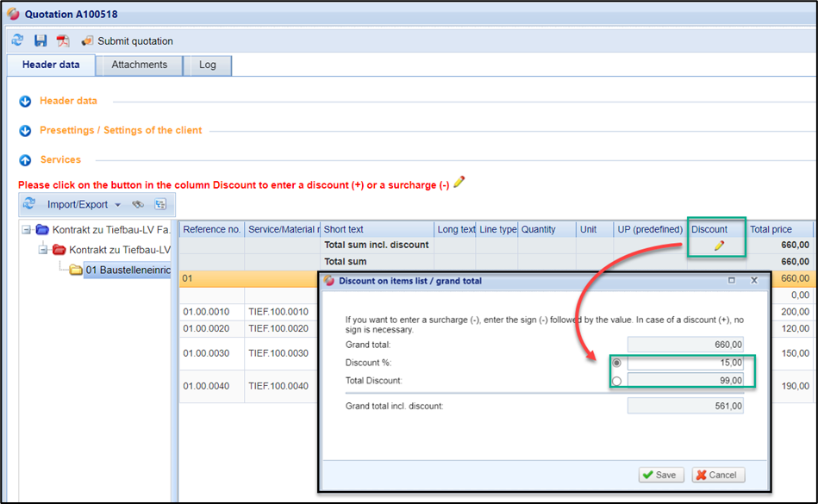818x504 pixels.
Task: Click the Submit quotation button
Action: (127, 40)
